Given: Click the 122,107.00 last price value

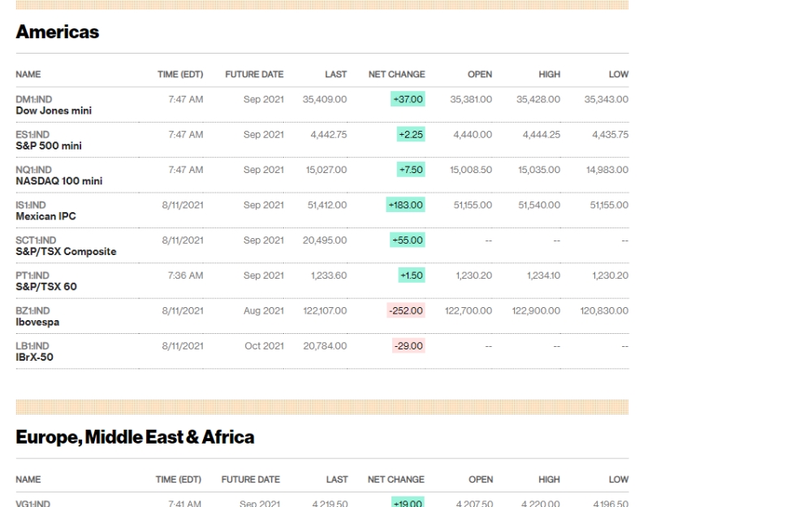Looking at the screenshot, I should [325, 310].
